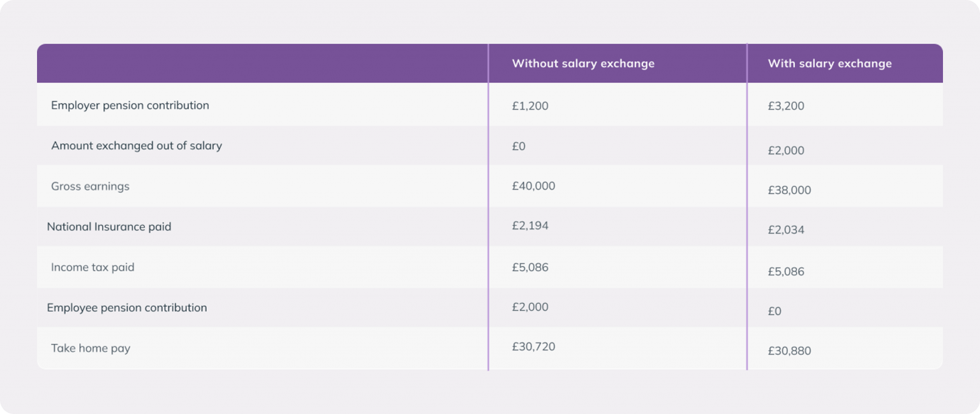Image resolution: width=980 pixels, height=414 pixels.
Task: Click the 'Employee pension contribution' row label
Action: pos(127,307)
